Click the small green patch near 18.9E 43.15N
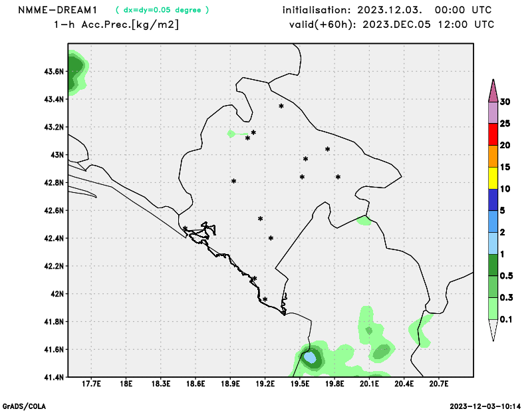Image resolution: width=532 pixels, height=411 pixels. 232,134
